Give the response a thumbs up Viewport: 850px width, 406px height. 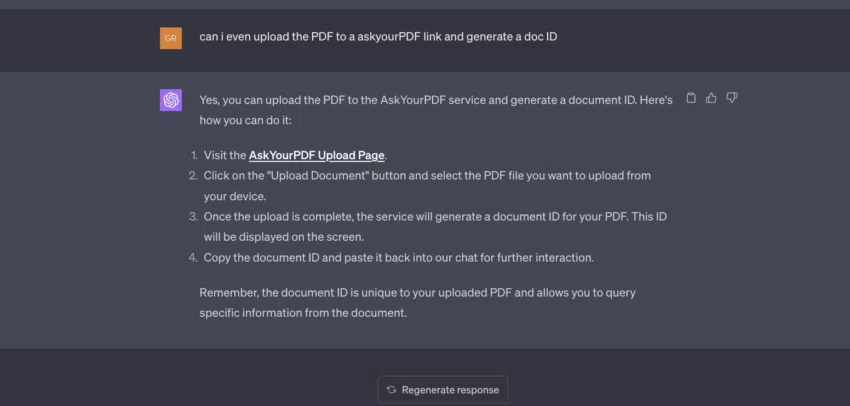pyautogui.click(x=711, y=98)
